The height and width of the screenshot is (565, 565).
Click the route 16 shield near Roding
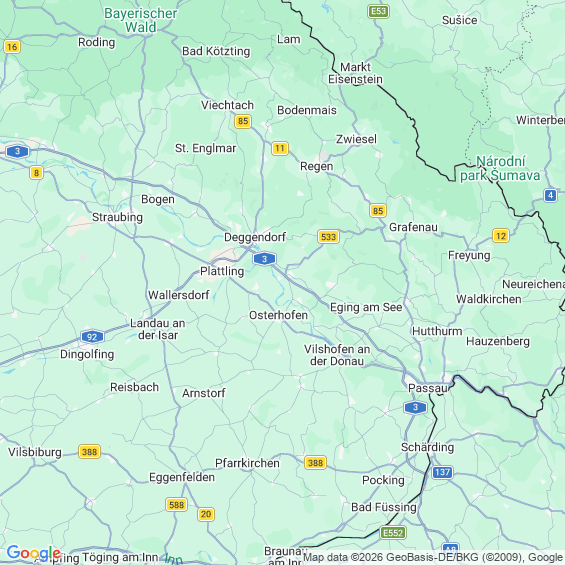point(12,46)
